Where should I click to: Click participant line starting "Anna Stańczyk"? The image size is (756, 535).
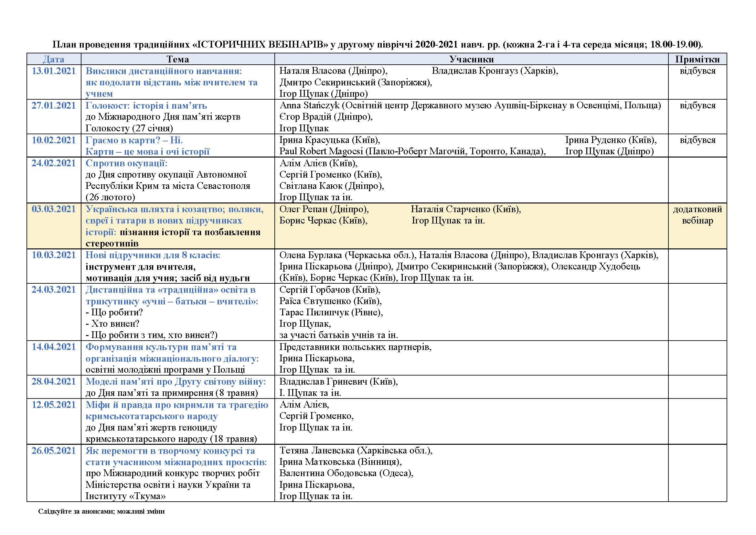click(470, 105)
